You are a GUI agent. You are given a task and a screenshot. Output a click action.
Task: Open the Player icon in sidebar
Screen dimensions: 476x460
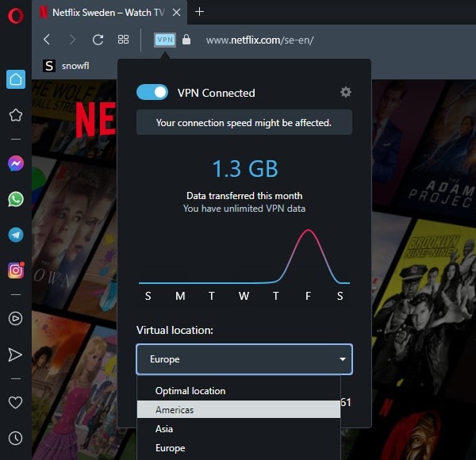(x=16, y=319)
